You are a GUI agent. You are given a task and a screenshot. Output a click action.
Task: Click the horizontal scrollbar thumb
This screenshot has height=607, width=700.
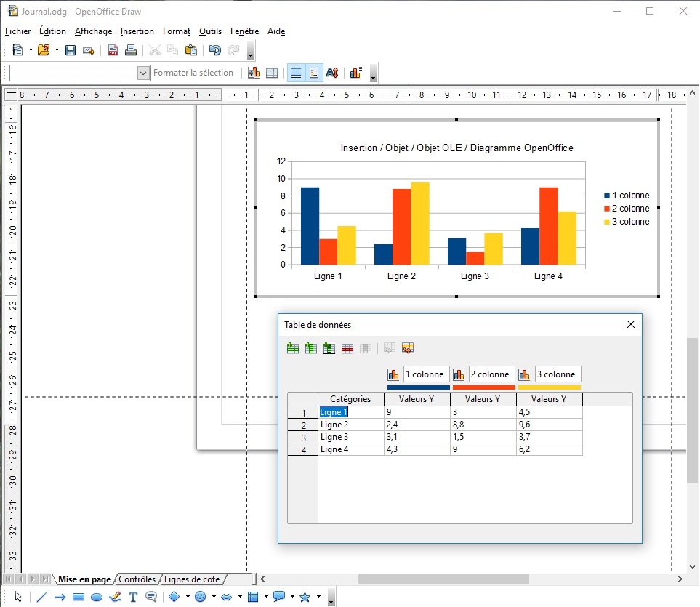(443, 579)
